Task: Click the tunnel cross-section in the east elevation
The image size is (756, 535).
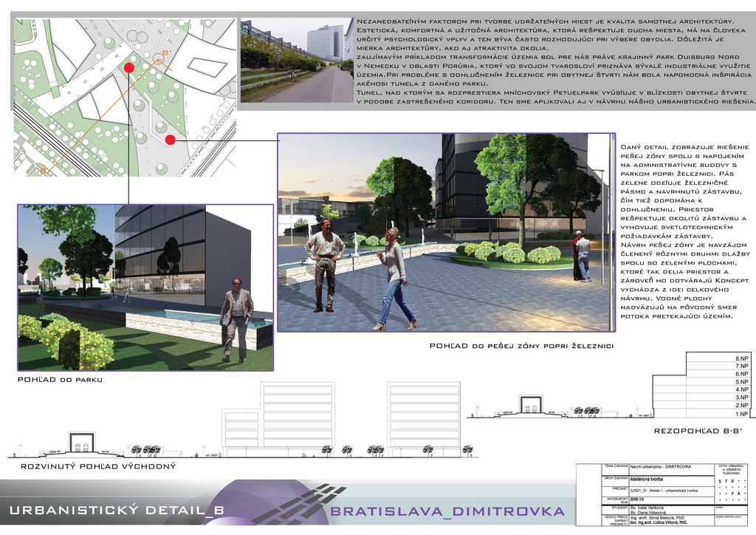Action: (x=81, y=443)
